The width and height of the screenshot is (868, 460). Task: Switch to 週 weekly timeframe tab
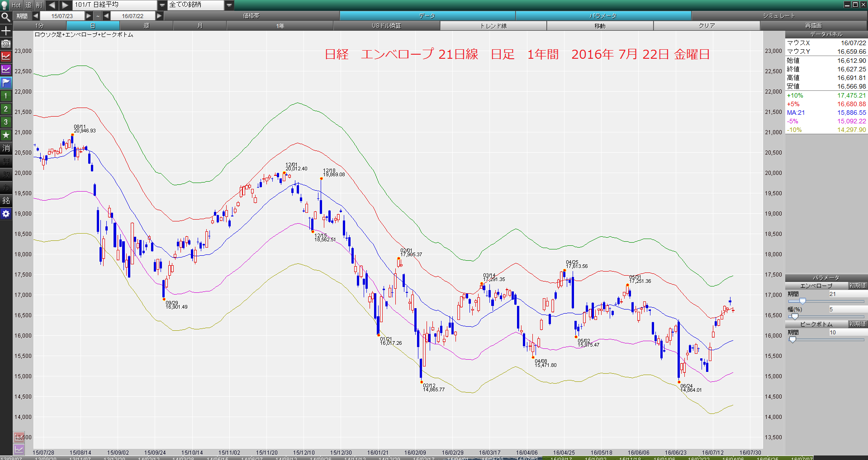tap(146, 26)
